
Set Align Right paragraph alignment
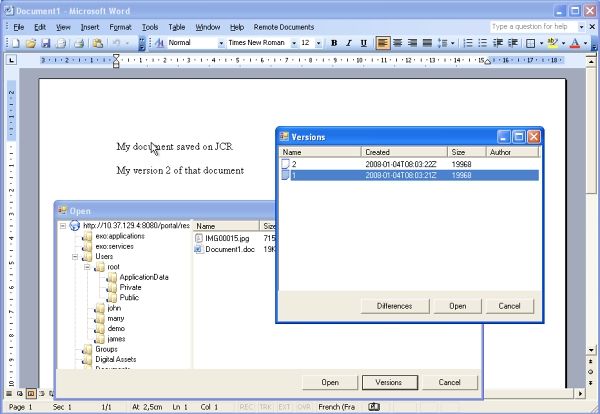[412, 43]
